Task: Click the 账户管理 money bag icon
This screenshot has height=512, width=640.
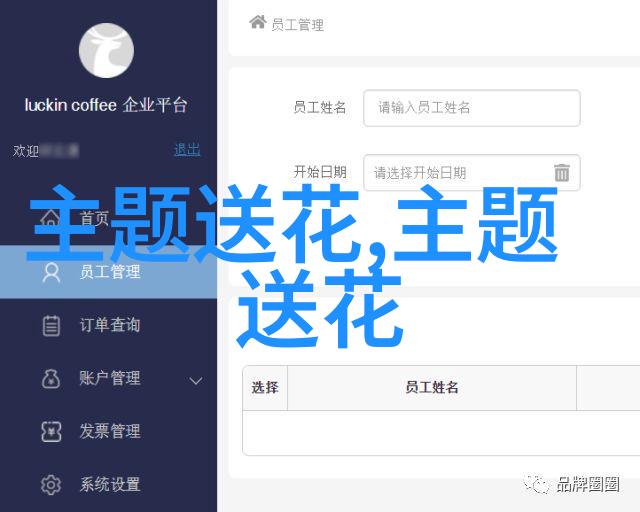Action: 51,379
